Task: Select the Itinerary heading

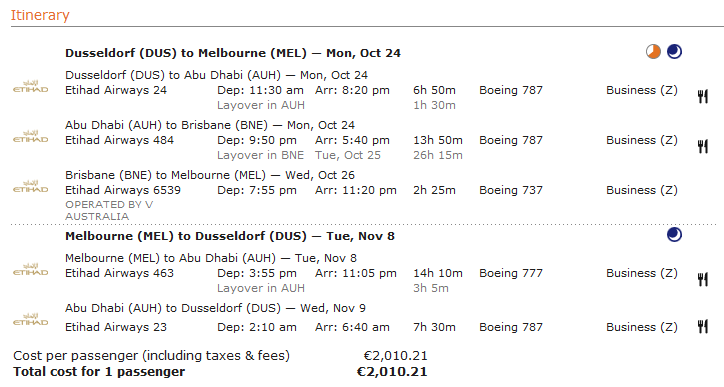Action: coord(40,15)
